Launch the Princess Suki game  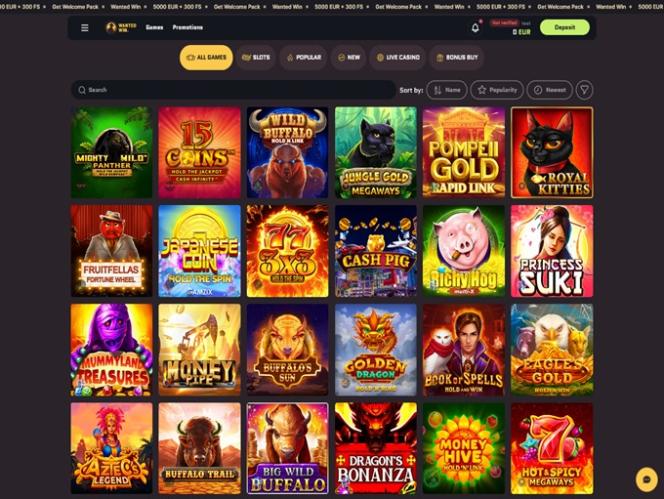click(552, 251)
